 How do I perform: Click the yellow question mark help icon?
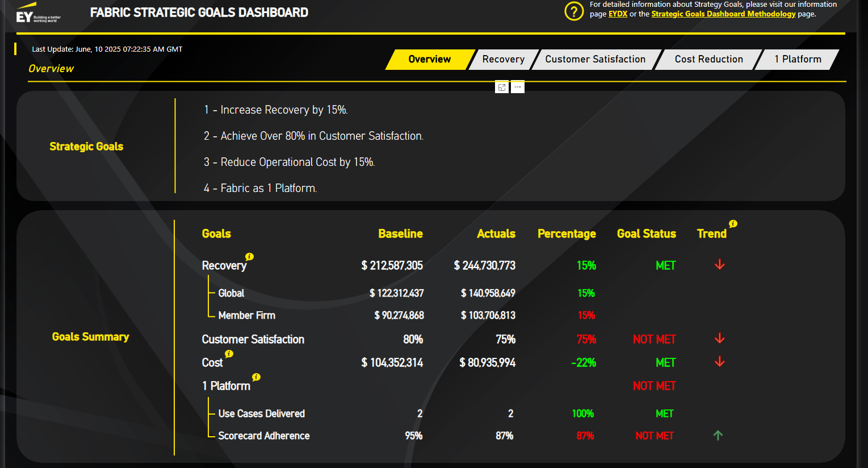point(574,11)
